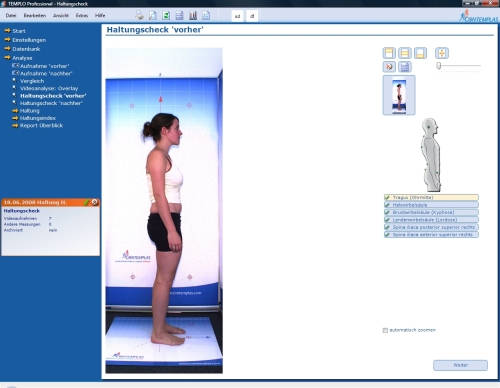Image resolution: width=500 pixels, height=388 pixels.
Task: Click the align-top layout icon
Action: point(389,53)
